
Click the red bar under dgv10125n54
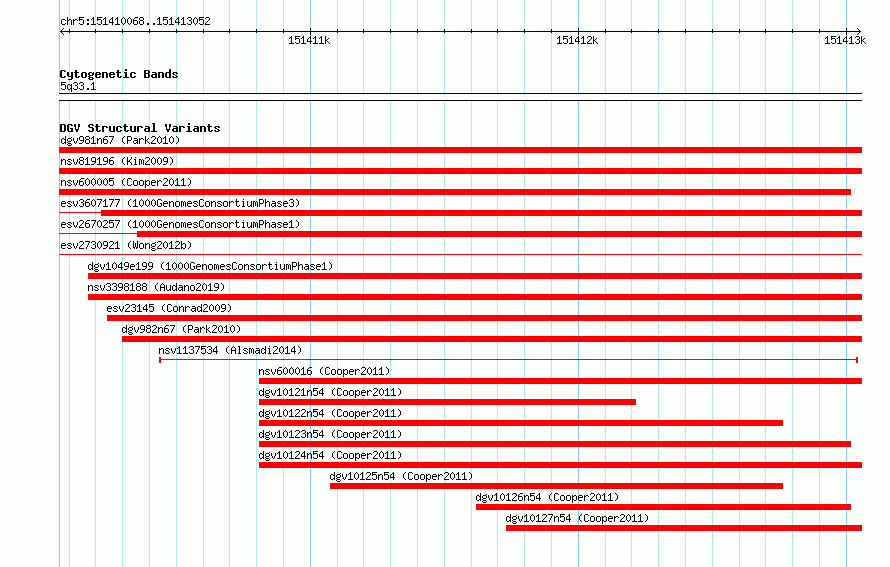(556, 486)
